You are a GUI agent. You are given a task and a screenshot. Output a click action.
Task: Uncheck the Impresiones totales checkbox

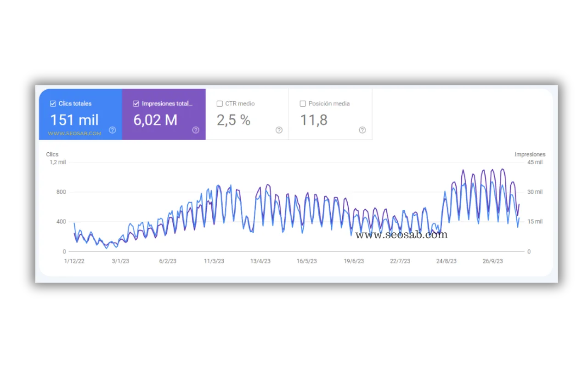136,104
